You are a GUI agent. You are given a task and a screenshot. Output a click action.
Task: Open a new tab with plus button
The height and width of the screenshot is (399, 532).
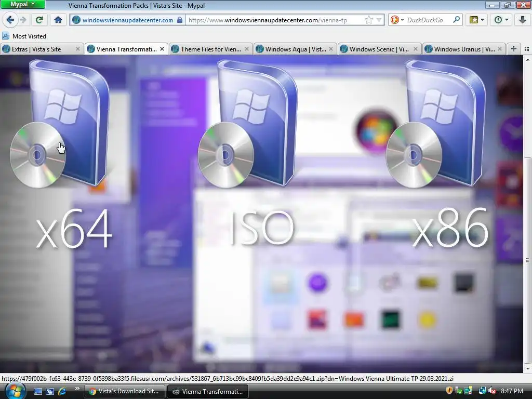coord(514,49)
